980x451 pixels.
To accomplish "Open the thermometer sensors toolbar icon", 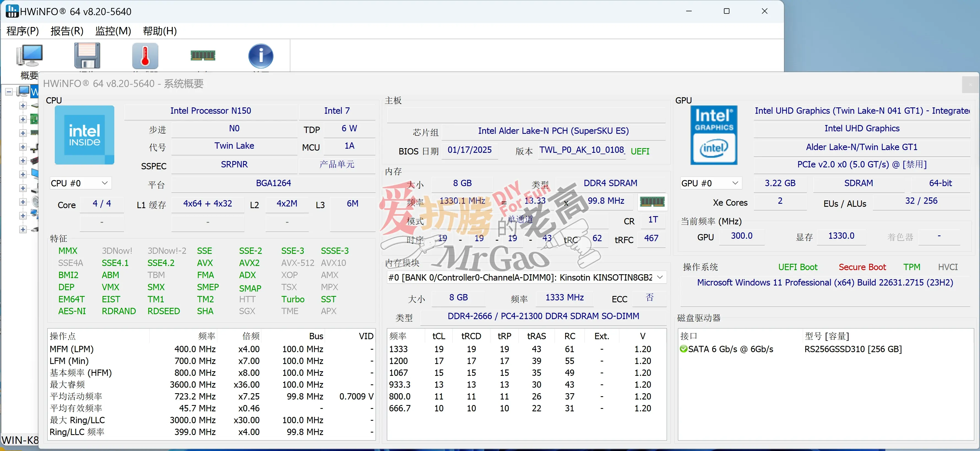I will pyautogui.click(x=145, y=56).
